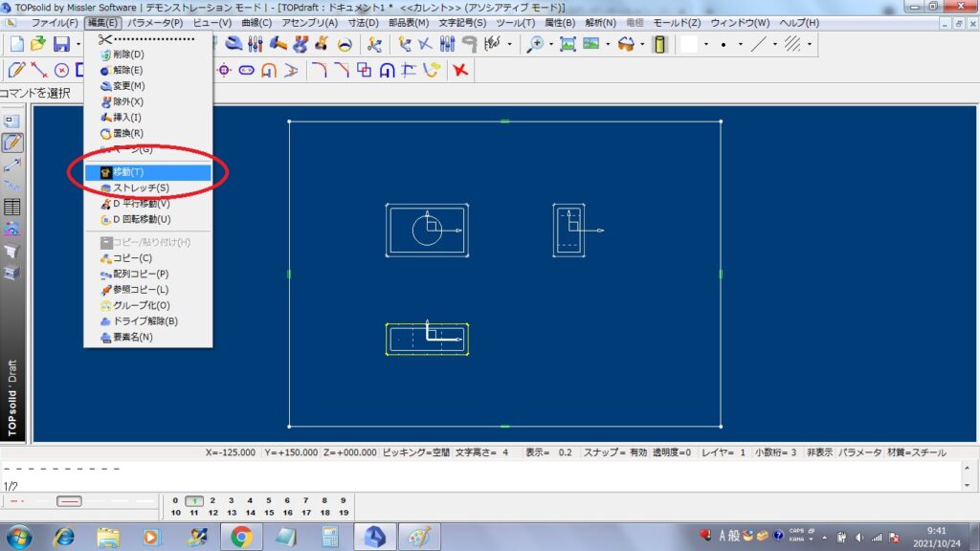This screenshot has width=980, height=551.
Task: Open the ヘルプ(H) menu
Action: pos(799,23)
